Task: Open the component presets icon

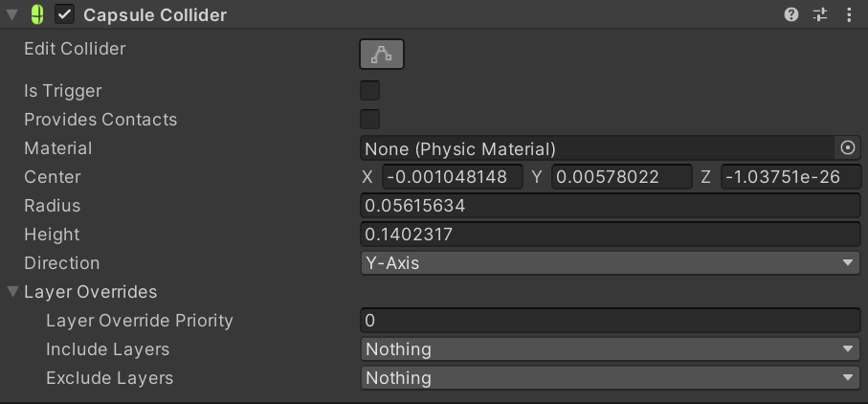Action: pyautogui.click(x=820, y=14)
